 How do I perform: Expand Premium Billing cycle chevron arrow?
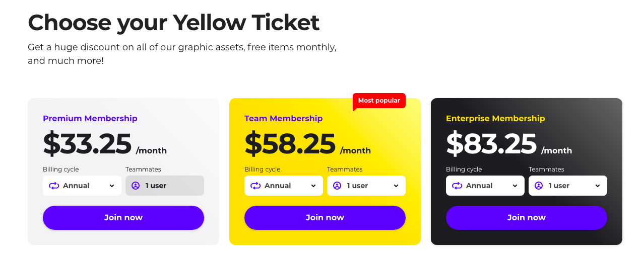point(112,186)
